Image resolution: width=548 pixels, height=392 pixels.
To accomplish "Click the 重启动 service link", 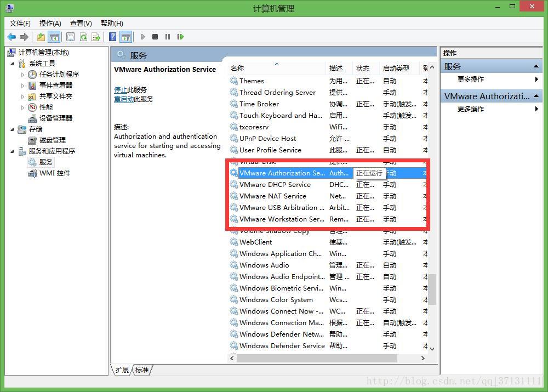I will pyautogui.click(x=124, y=99).
